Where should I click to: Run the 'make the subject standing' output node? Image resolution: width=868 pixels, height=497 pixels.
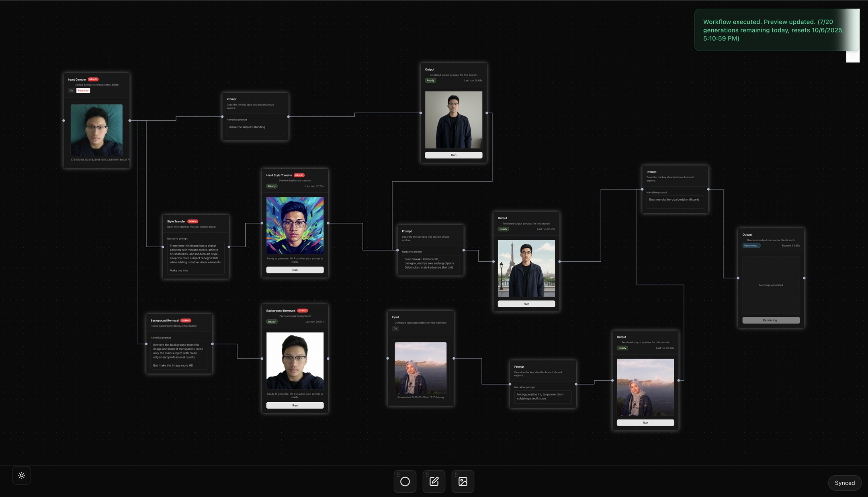(453, 155)
